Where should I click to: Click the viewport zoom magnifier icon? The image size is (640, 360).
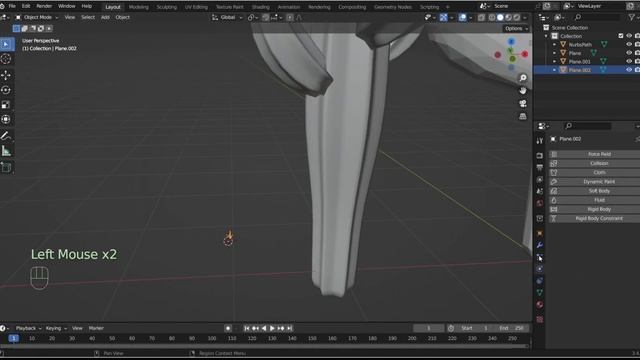click(522, 78)
